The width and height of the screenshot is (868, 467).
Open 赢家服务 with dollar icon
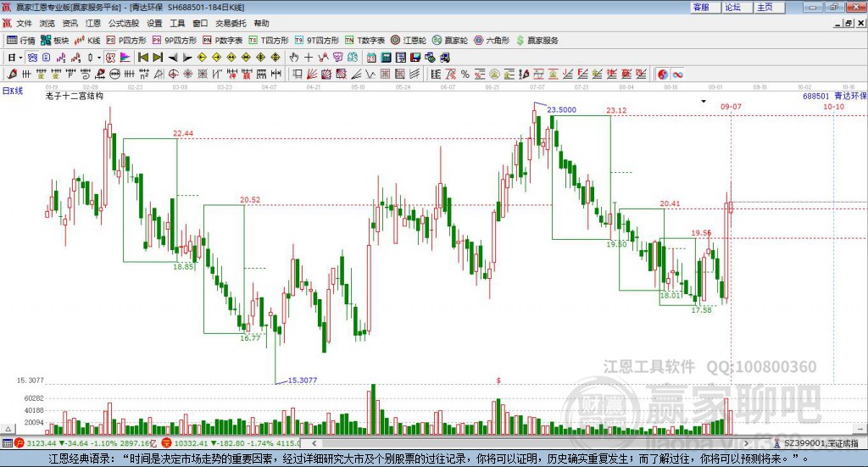[537, 41]
